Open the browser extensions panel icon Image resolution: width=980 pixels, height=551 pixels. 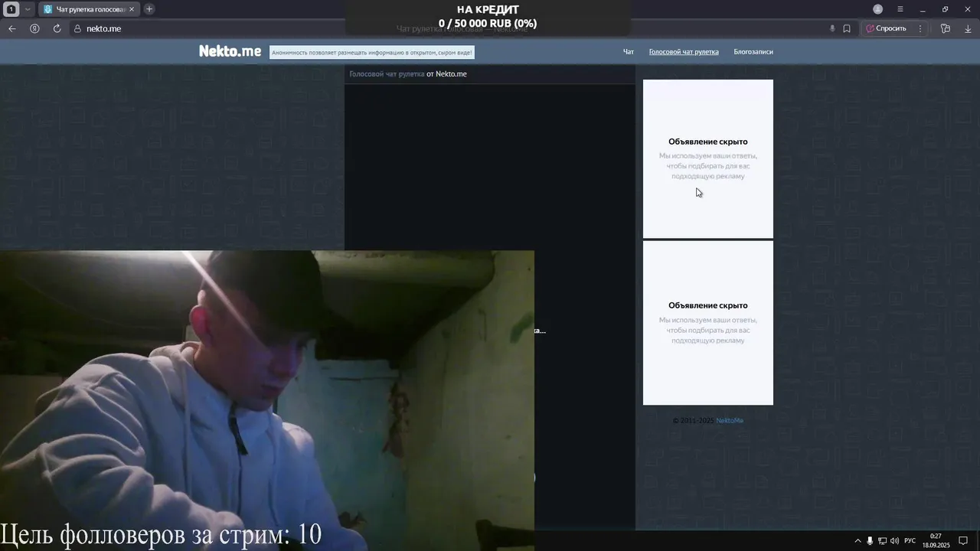coord(946,28)
